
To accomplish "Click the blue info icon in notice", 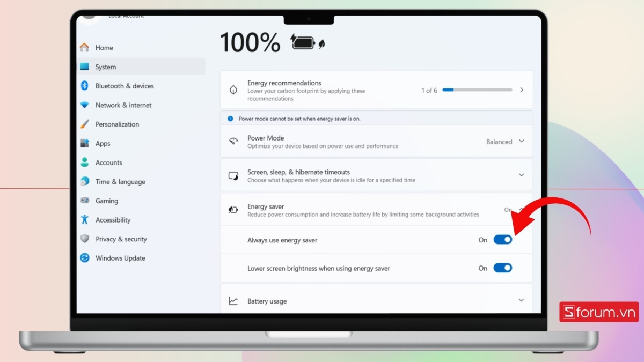I will coord(230,119).
